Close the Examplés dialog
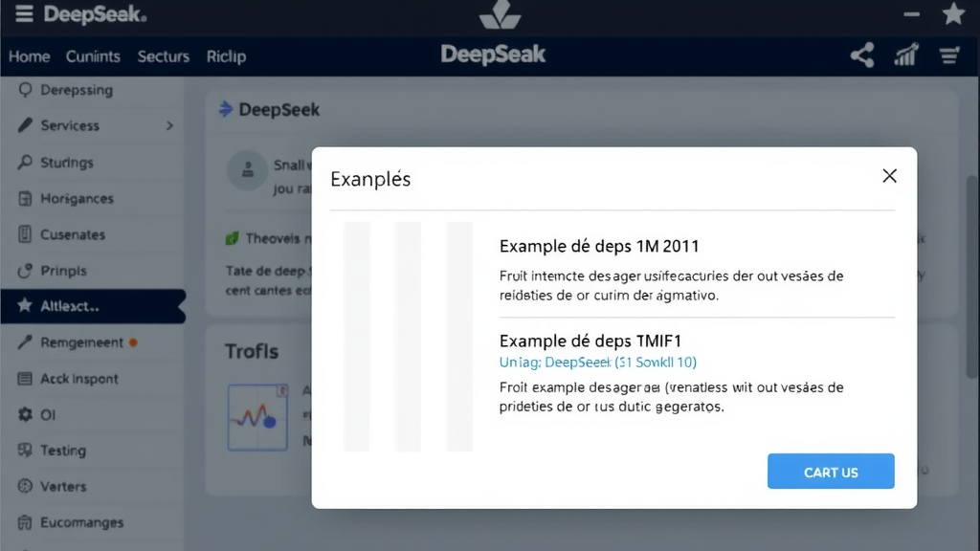980x551 pixels. pos(889,176)
